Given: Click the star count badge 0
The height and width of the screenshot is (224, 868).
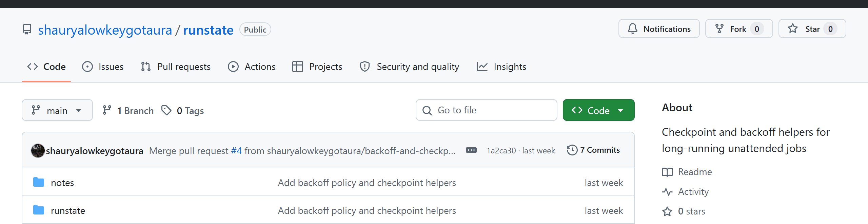Looking at the screenshot, I should [830, 29].
